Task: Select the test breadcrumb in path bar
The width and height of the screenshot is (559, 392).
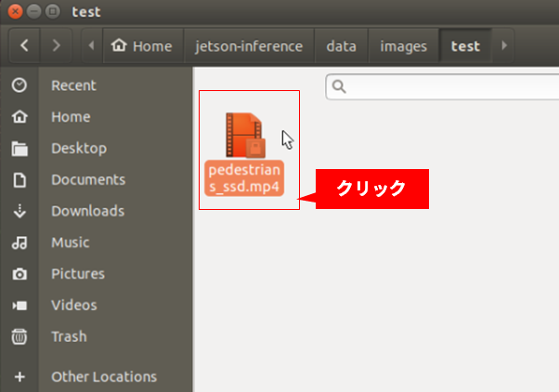Action: click(x=465, y=46)
